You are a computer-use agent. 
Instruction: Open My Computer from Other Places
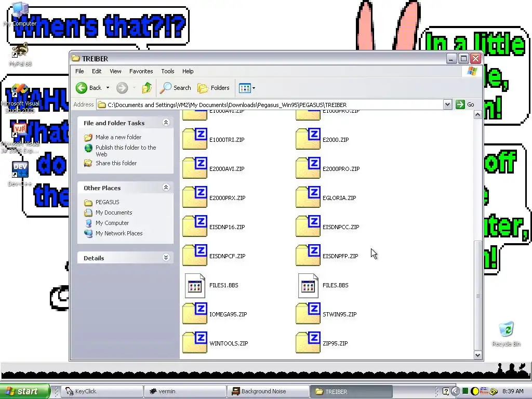pyautogui.click(x=112, y=223)
